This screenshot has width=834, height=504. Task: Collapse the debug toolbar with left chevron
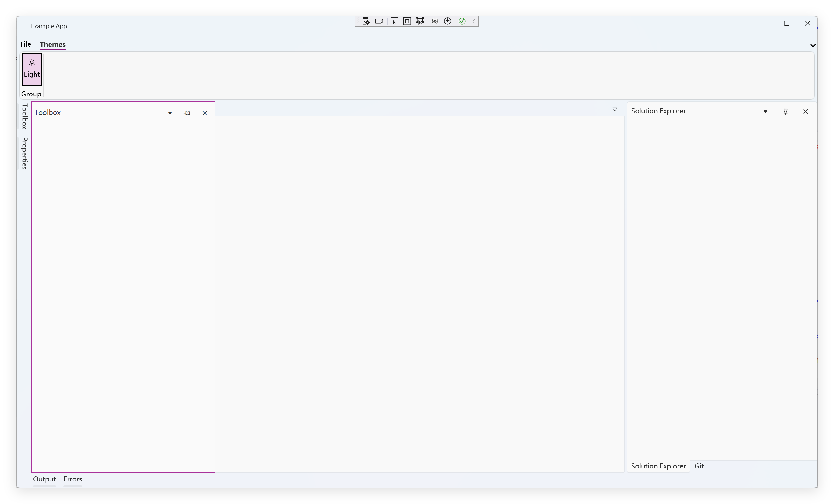(x=474, y=21)
